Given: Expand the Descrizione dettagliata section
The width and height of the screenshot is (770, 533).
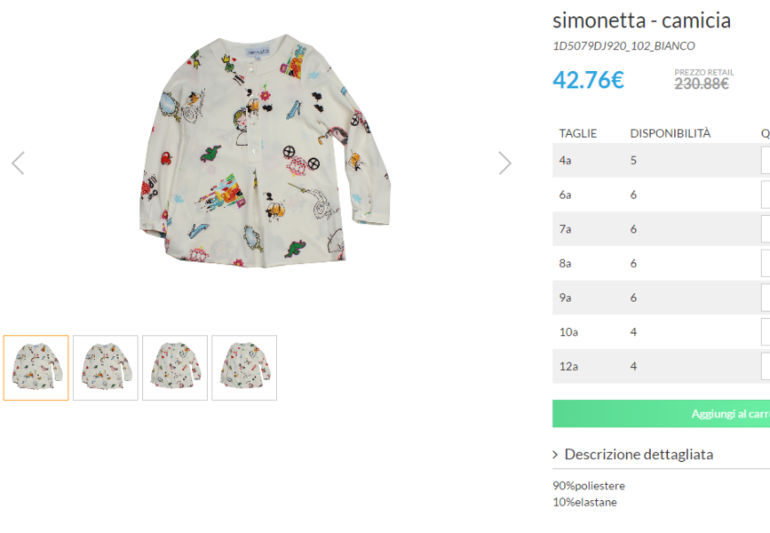Looking at the screenshot, I should (x=632, y=454).
